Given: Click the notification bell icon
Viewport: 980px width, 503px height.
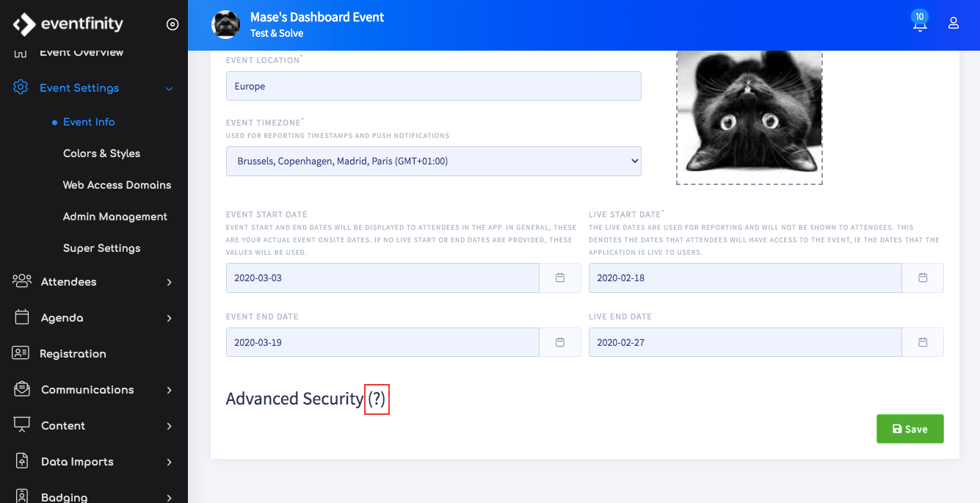Looking at the screenshot, I should tap(920, 23).
